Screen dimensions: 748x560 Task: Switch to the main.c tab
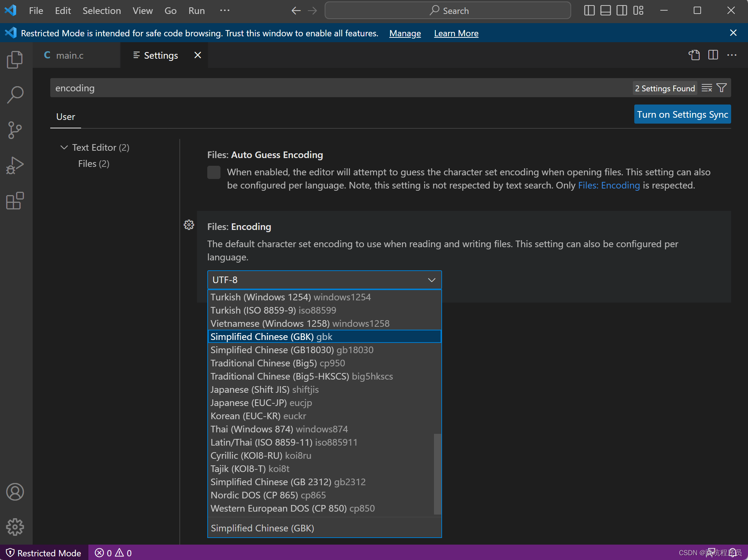click(76, 55)
